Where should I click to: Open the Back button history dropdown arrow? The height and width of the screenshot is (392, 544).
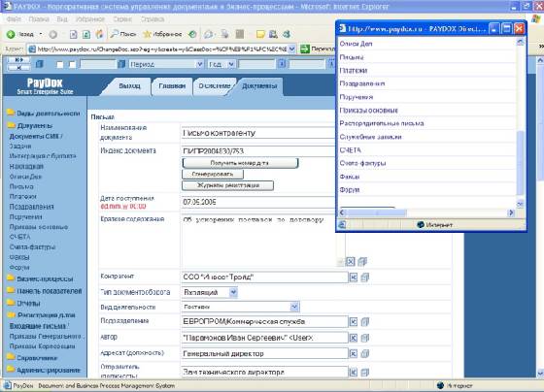tap(41, 34)
